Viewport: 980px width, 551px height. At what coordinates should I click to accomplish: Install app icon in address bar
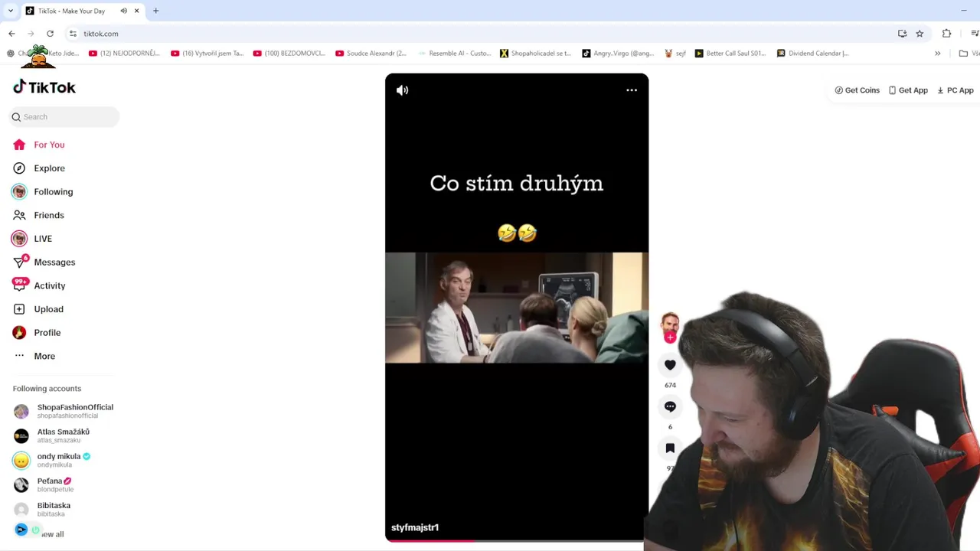point(902,34)
